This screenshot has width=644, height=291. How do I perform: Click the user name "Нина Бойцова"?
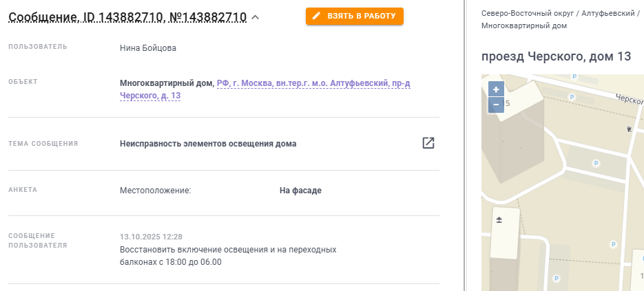tap(148, 48)
